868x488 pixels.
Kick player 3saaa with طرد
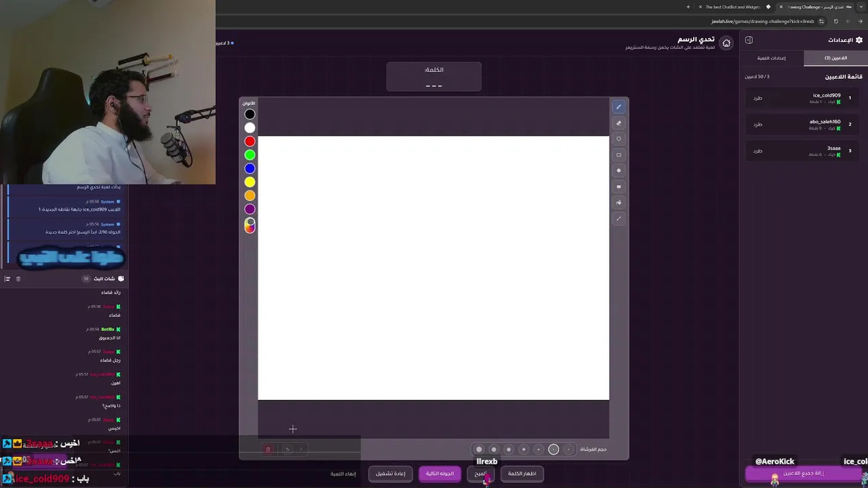757,150
